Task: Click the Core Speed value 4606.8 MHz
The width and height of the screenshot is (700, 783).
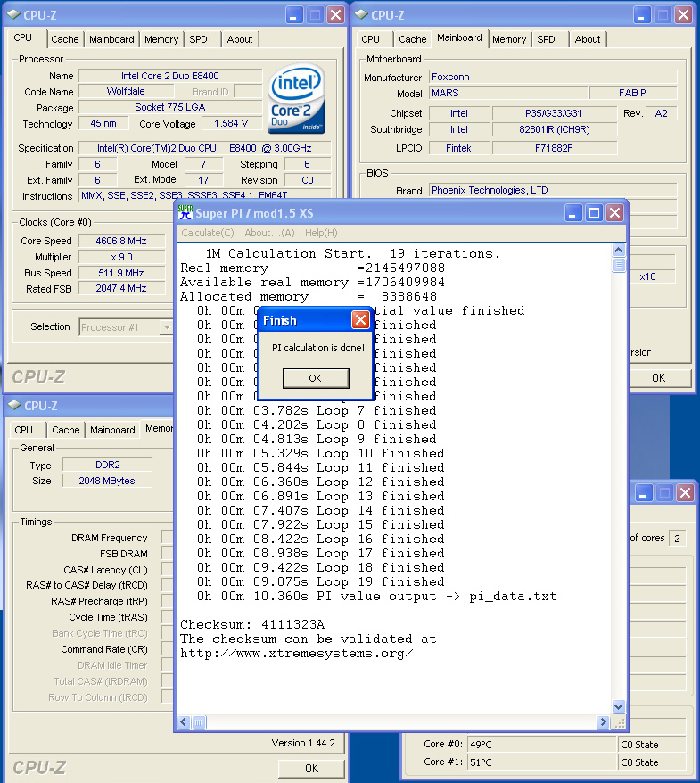Action: point(121,241)
